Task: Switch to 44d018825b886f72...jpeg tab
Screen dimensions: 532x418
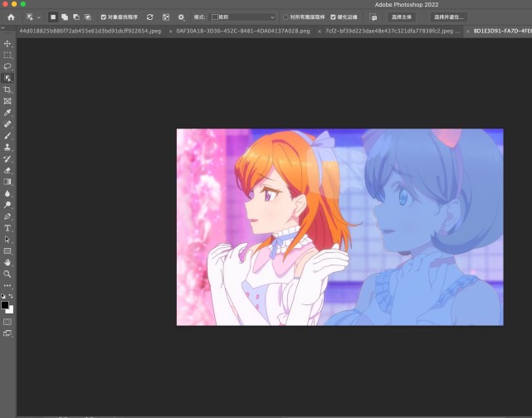Action: (x=90, y=31)
